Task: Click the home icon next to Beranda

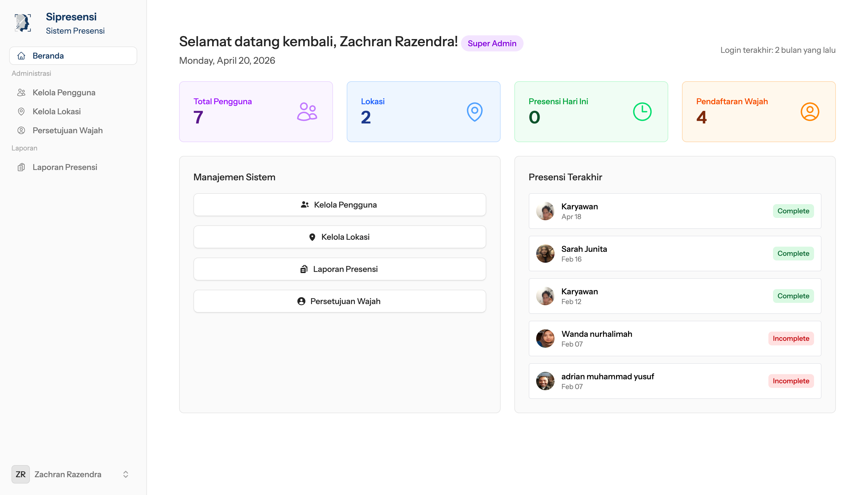Action: click(x=22, y=56)
